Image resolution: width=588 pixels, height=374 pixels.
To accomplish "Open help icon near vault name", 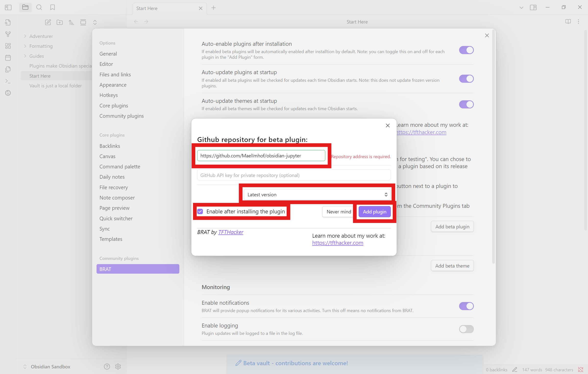I will pyautogui.click(x=107, y=366).
